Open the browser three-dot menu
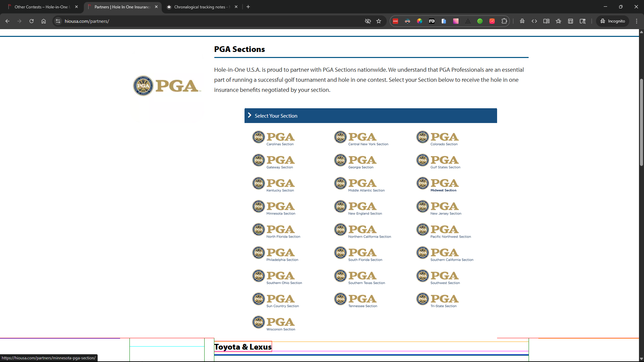644x362 pixels. 637,21
